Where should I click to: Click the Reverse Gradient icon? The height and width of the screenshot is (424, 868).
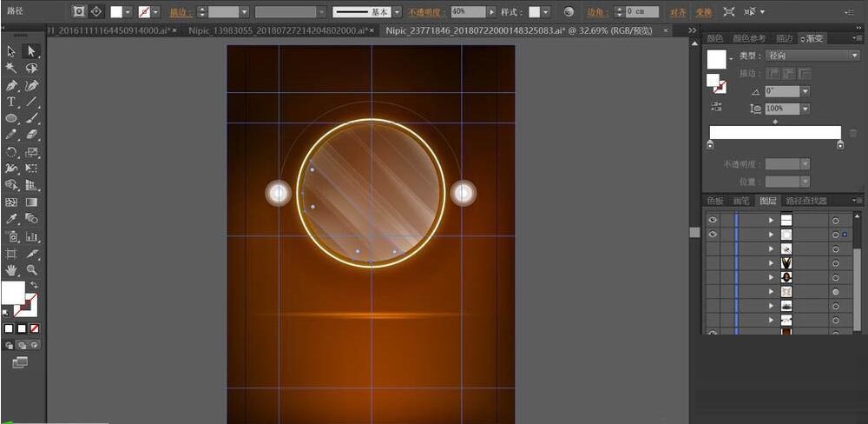coord(714,106)
